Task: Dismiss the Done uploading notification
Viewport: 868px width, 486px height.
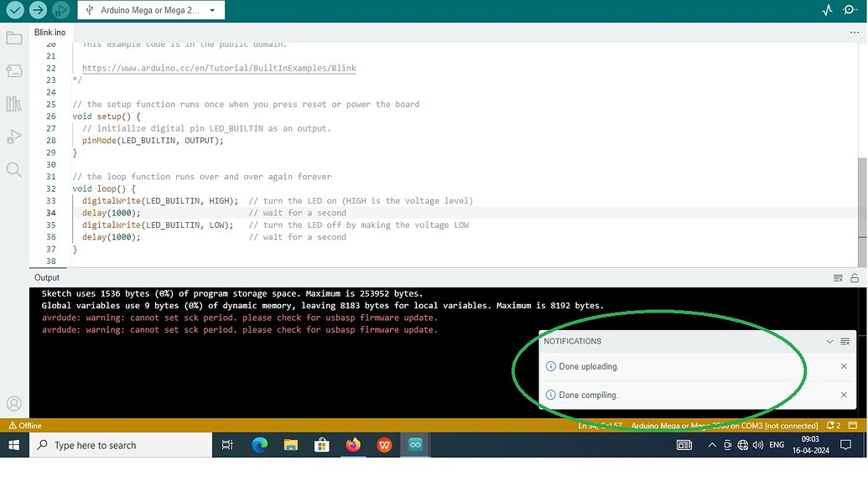Action: coord(844,366)
